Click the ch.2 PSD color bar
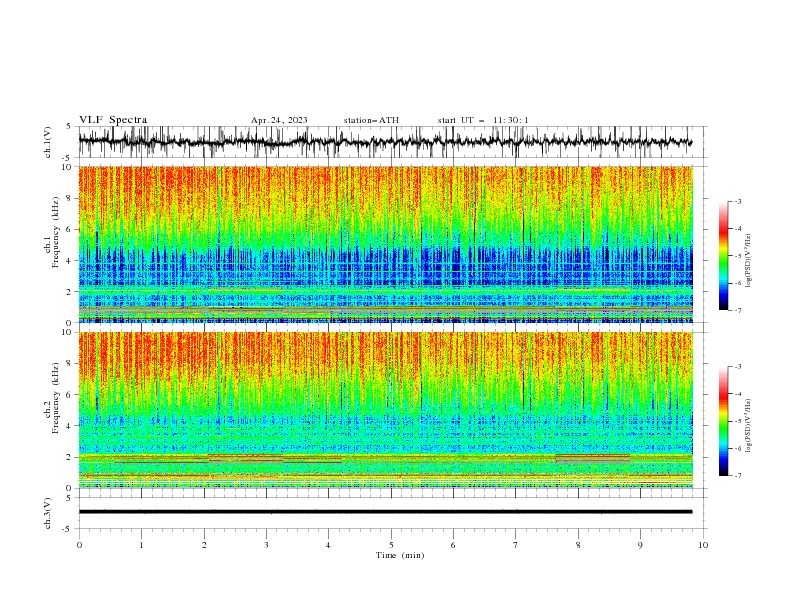The image size is (792, 612). click(x=723, y=421)
